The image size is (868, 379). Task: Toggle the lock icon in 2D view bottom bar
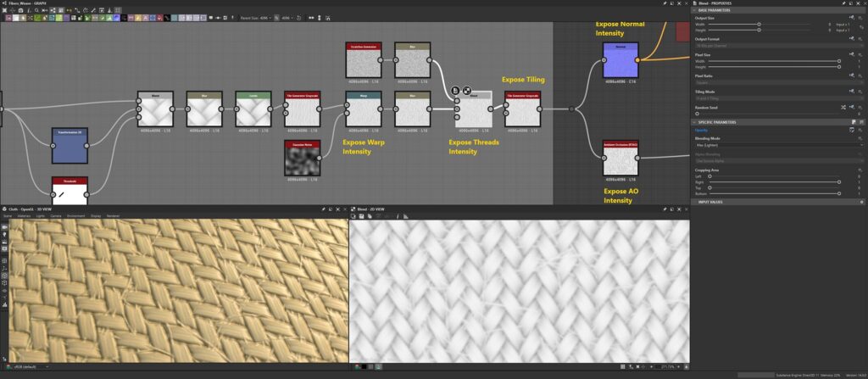click(x=687, y=367)
